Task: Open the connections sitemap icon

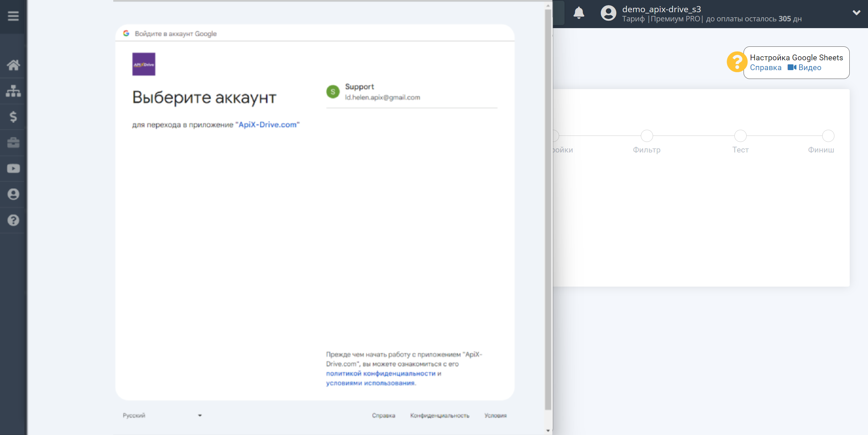Action: tap(13, 91)
